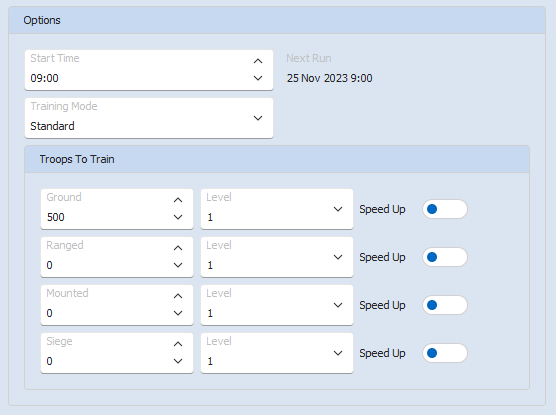Decrease Ranged troop count down arrow
This screenshot has height=415, width=556.
pos(178,265)
